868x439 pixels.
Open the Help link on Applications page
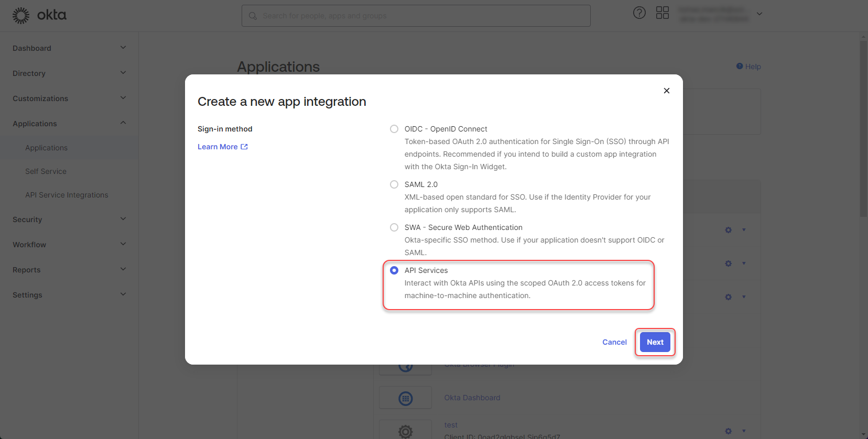748,67
